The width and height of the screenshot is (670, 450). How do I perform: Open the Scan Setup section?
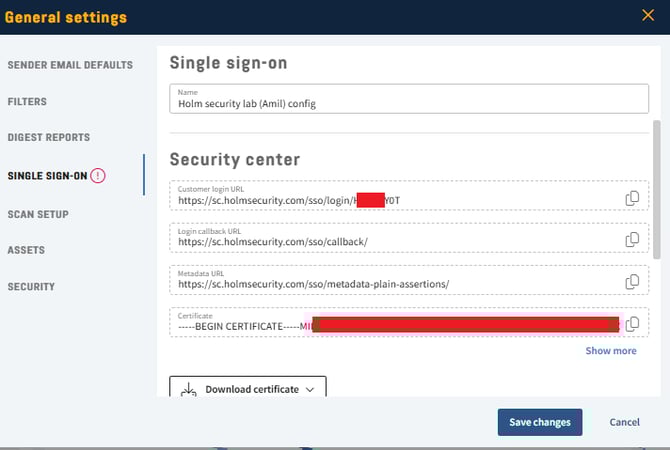click(38, 214)
